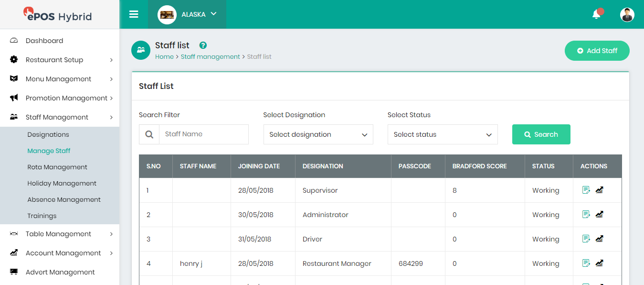This screenshot has width=644, height=285.
Task: Click the Bradford score 8 cell
Action: pos(485,190)
